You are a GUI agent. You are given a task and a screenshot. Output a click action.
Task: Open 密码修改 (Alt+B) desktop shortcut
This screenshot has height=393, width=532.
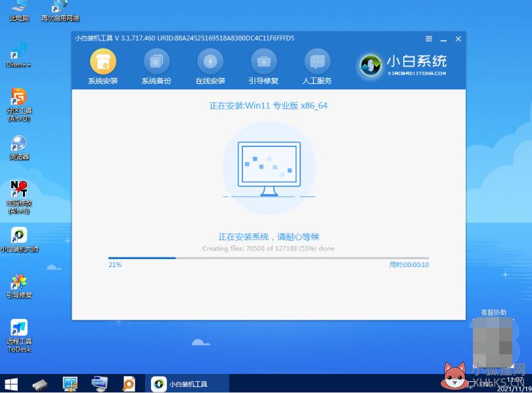tap(19, 197)
